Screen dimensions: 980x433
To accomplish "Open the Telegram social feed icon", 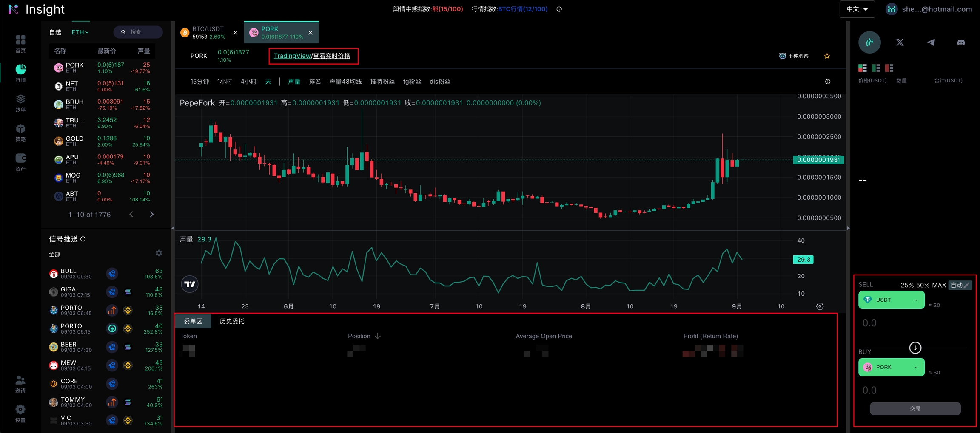I will [x=931, y=42].
